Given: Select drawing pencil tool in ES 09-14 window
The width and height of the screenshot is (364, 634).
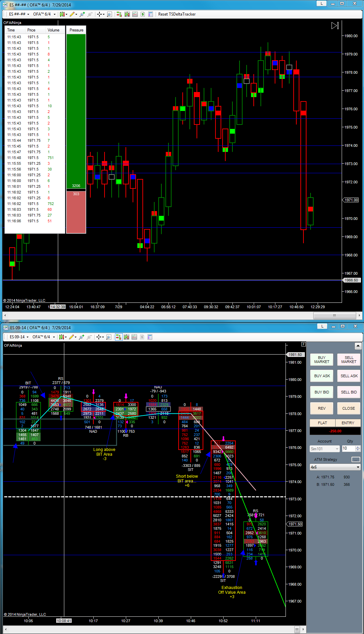Looking at the screenshot, I should tap(71, 337).
